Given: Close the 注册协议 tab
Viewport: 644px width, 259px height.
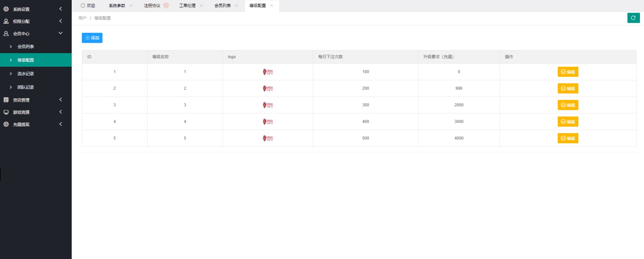Looking at the screenshot, I should click(166, 6).
